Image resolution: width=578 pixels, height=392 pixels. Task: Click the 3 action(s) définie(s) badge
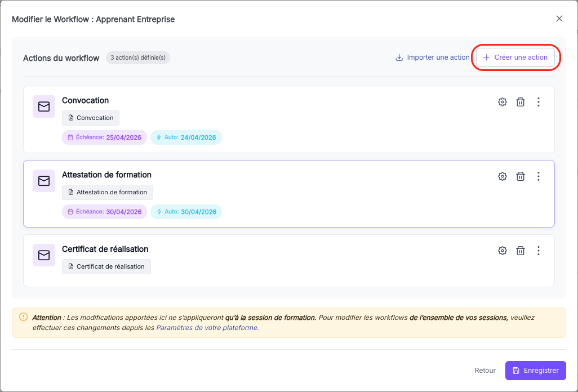pos(138,58)
